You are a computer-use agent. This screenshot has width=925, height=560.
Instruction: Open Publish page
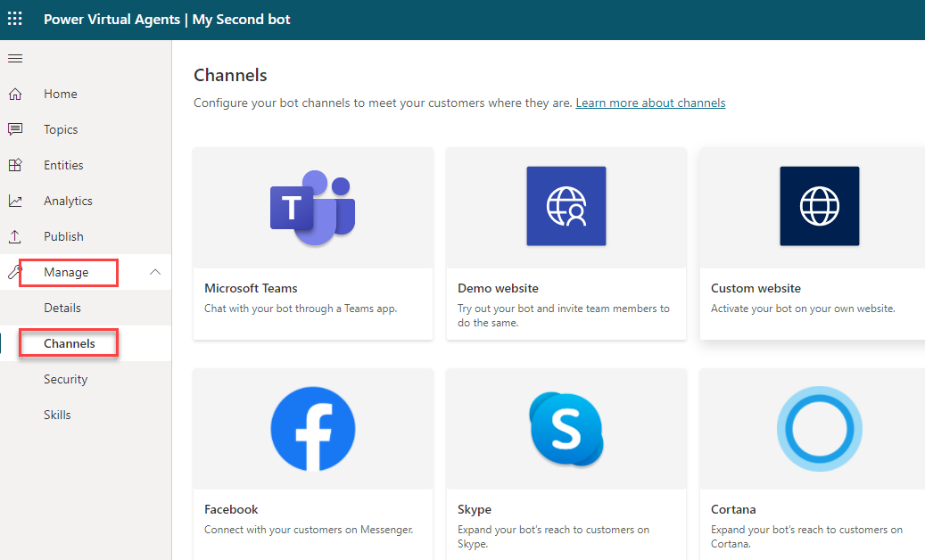[63, 236]
